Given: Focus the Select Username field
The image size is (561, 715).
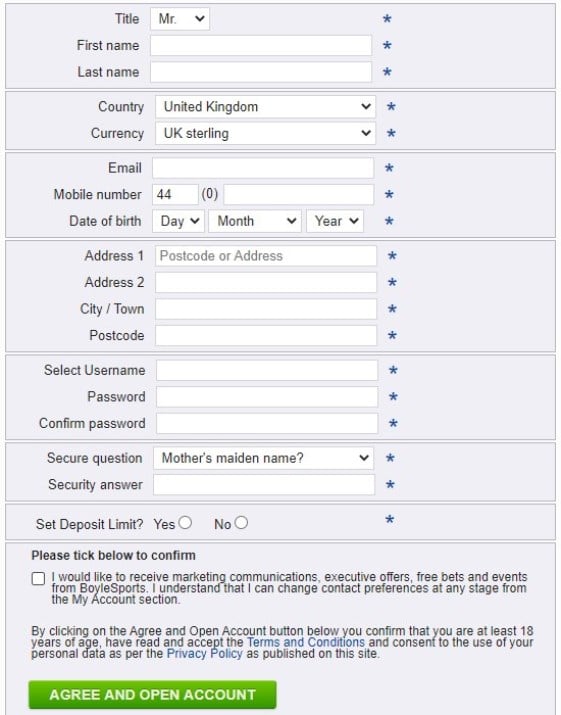Looking at the screenshot, I should 267,370.
